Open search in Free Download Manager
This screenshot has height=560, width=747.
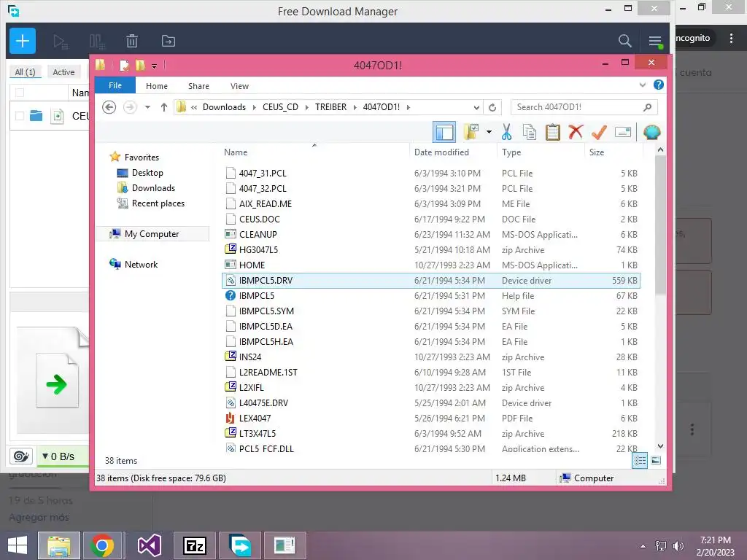624,41
